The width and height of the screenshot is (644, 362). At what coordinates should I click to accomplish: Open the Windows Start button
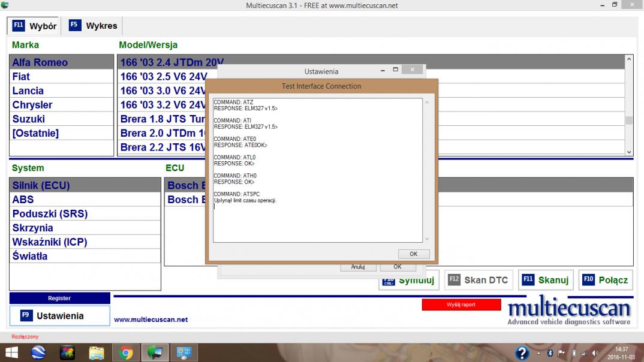[11, 352]
